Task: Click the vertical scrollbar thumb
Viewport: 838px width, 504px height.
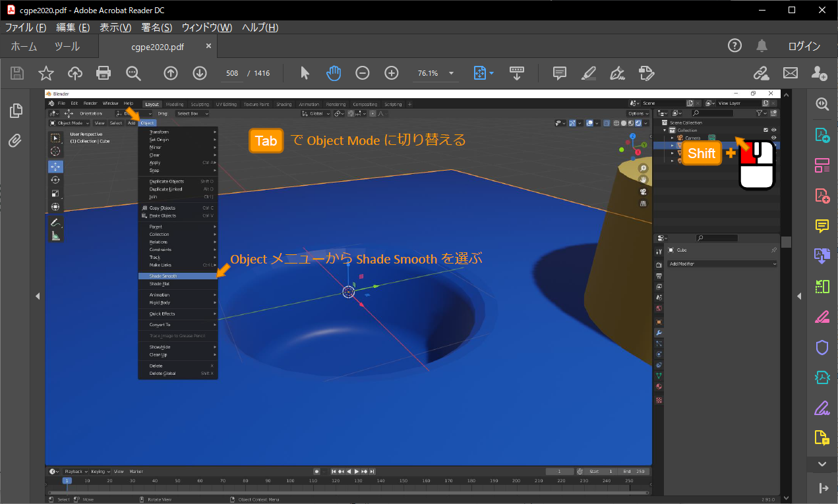Action: (786, 242)
